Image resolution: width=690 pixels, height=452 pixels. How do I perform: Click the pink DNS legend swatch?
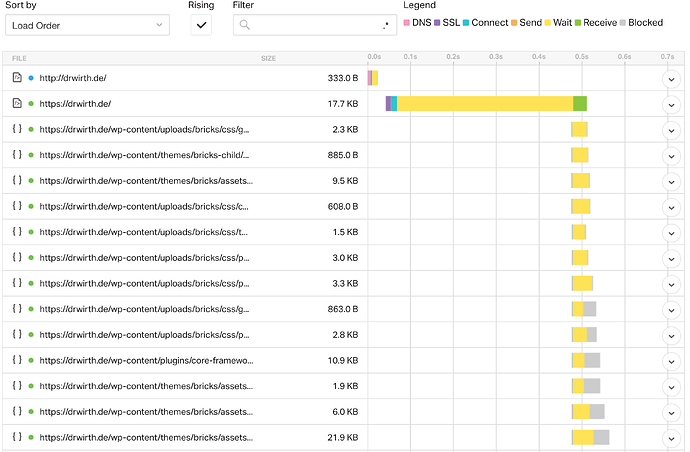(x=407, y=22)
